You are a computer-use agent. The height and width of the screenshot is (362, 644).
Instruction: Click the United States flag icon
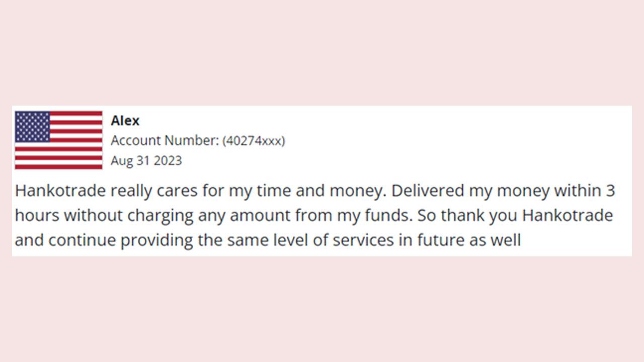(58, 140)
